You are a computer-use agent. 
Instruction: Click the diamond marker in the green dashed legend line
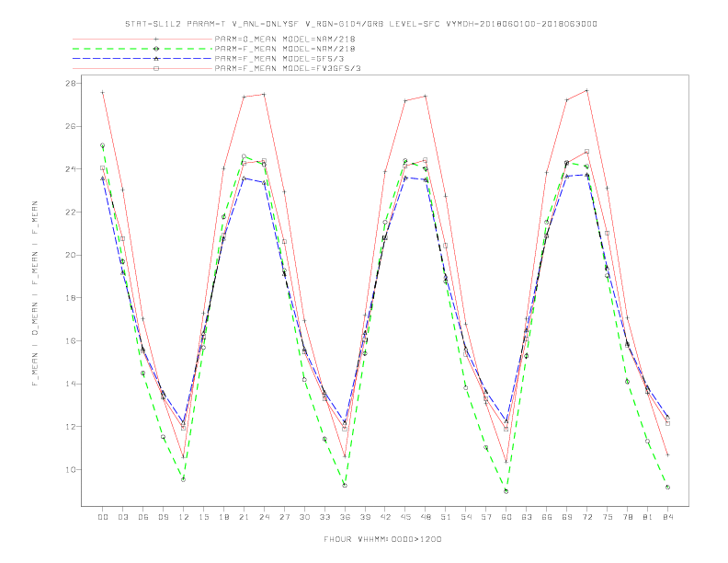tap(156, 49)
